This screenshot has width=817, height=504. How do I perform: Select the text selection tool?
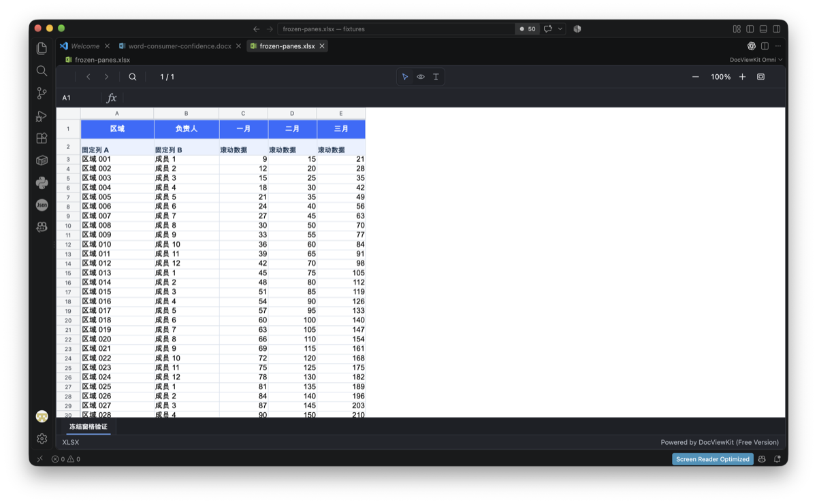pyautogui.click(x=436, y=77)
